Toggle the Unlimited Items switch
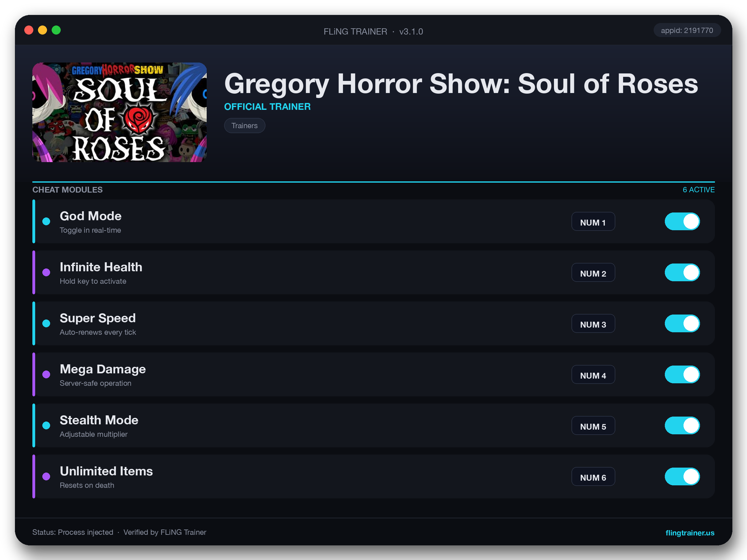 (682, 476)
